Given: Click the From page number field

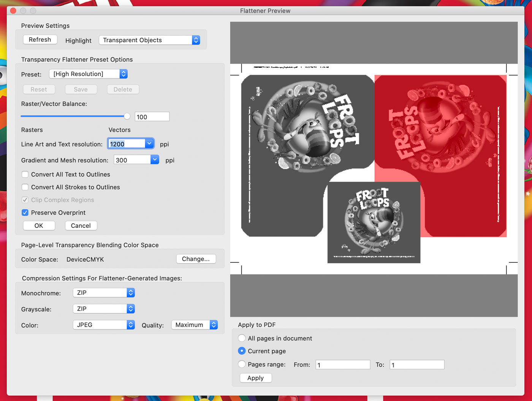Looking at the screenshot, I should click(343, 364).
